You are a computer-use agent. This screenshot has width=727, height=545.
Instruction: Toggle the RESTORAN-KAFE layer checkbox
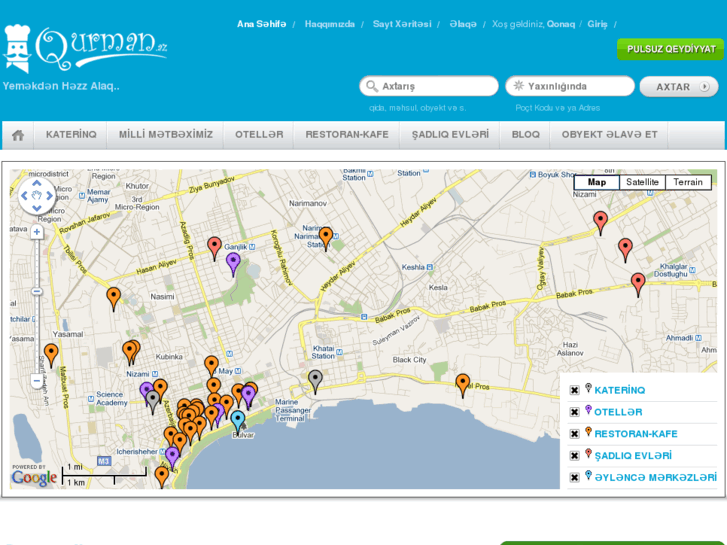[x=574, y=434]
